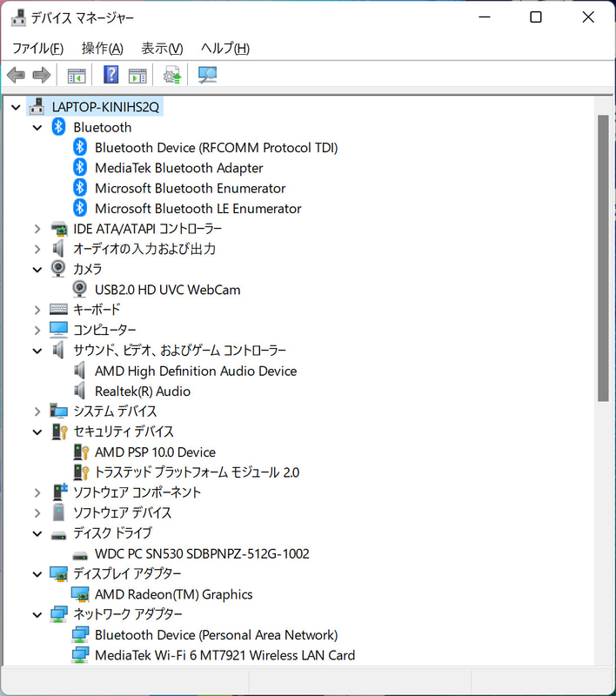The width and height of the screenshot is (616, 696).
Task: Collapse the Bluetooth category
Action: (x=37, y=128)
